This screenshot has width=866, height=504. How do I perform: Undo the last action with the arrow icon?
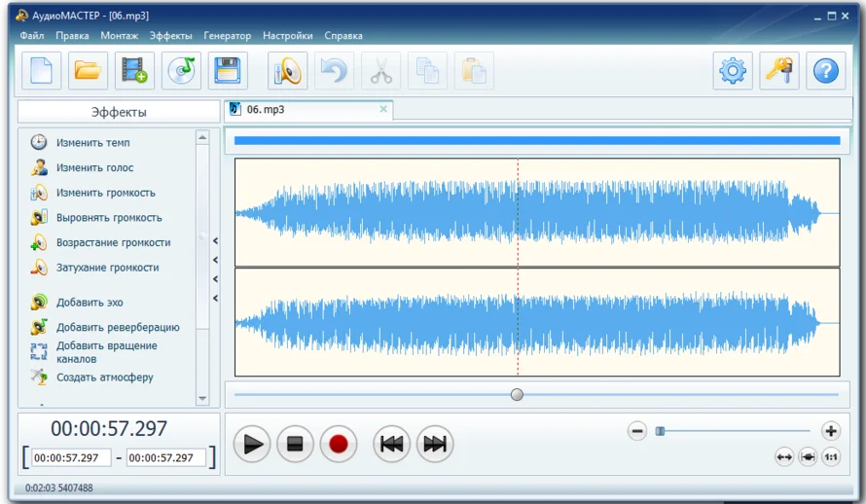(334, 71)
